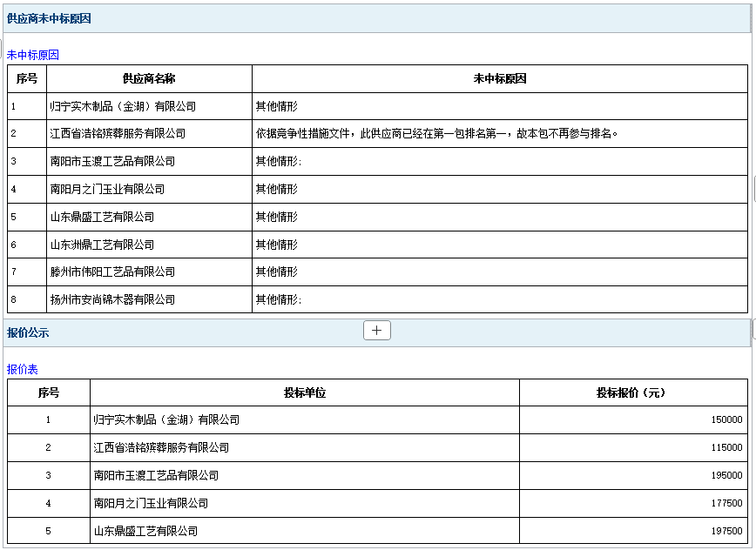756x550 pixels.
Task: Select 南阳市玉渡工艺品有限公司 in the 未中标原因 table
Action: [x=112, y=161]
